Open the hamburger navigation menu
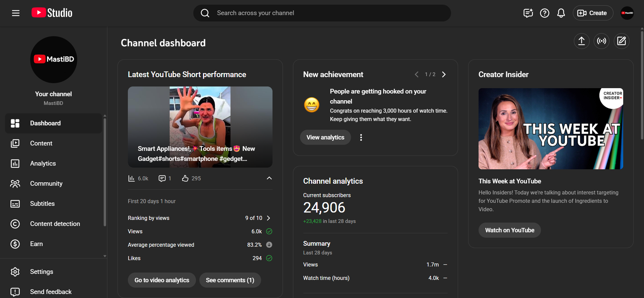The height and width of the screenshot is (298, 644). (16, 13)
